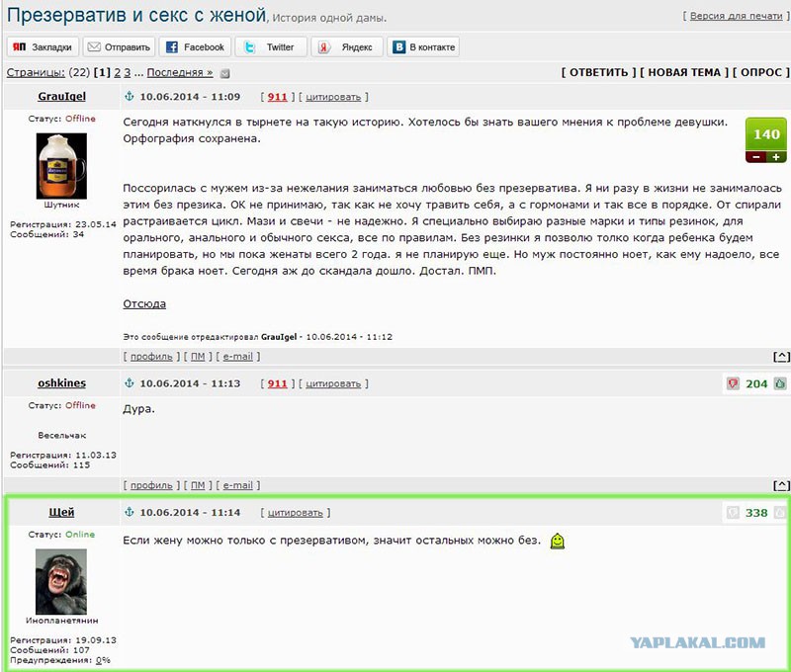Screen dimensions: 791x672
Task: Open GrauIgel's username link
Action: pos(61,96)
